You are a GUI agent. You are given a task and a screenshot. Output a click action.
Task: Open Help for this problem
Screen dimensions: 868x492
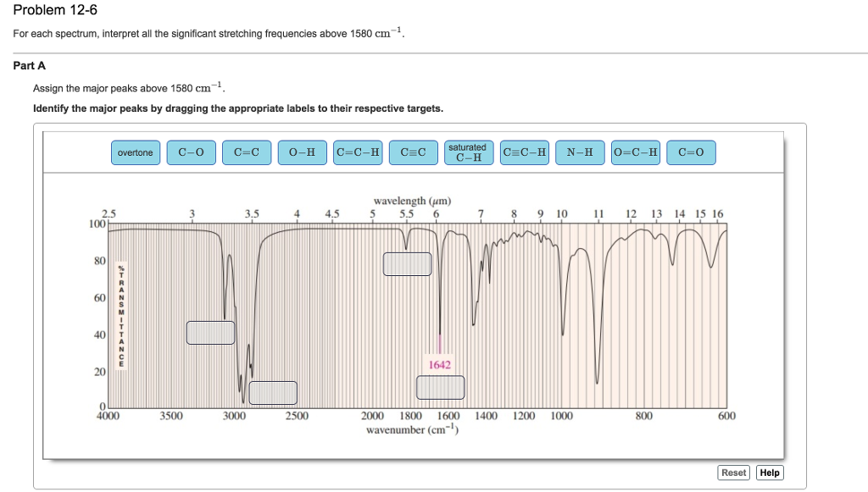[770, 473]
